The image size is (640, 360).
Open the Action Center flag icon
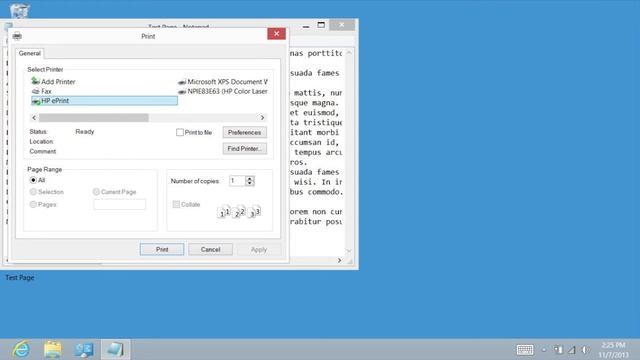[x=558, y=350]
